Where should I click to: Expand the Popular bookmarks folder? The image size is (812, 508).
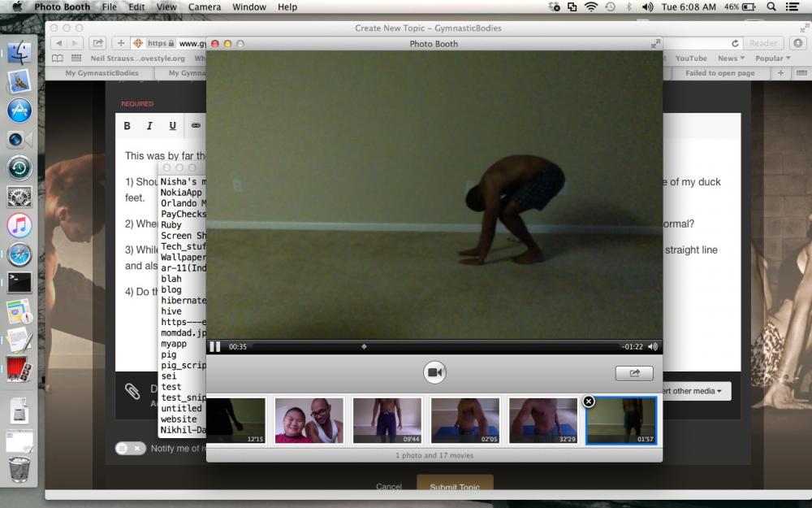[x=773, y=58]
